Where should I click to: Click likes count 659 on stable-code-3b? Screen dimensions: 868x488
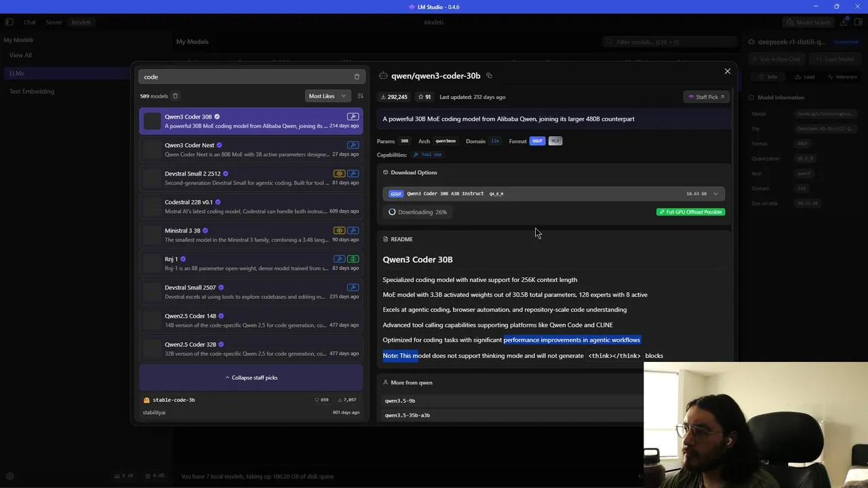point(321,400)
